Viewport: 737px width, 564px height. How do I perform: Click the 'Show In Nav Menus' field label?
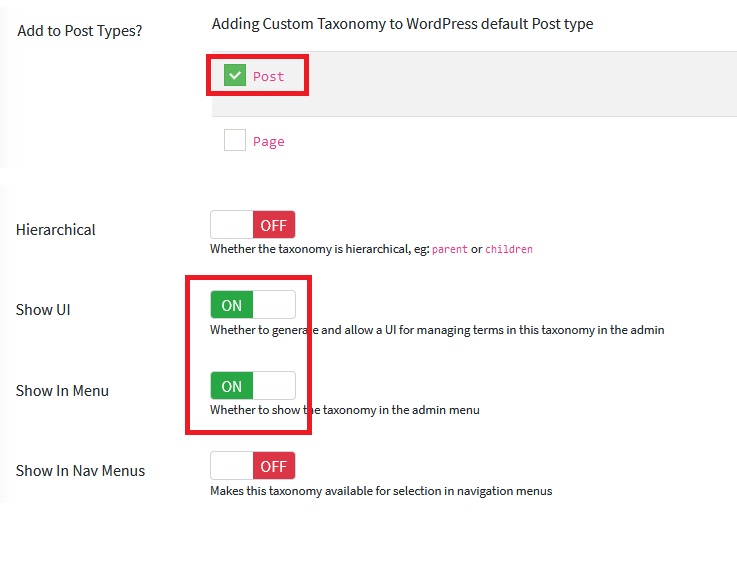click(80, 471)
